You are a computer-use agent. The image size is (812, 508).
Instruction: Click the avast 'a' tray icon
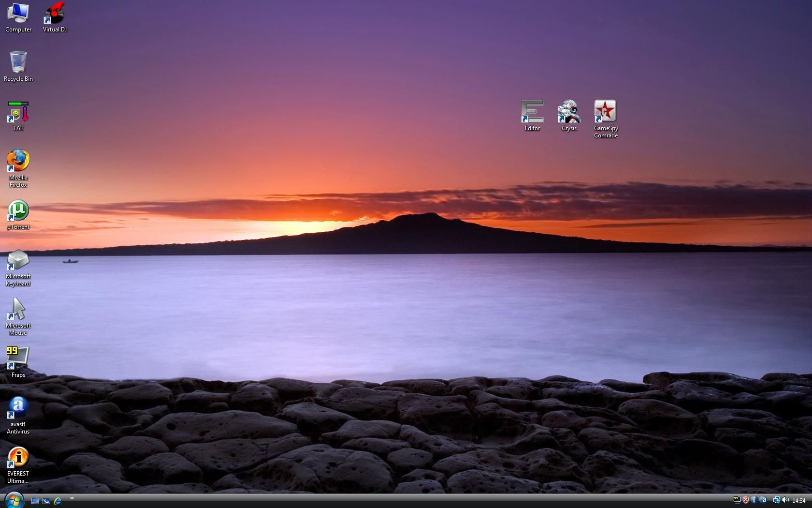click(763, 500)
